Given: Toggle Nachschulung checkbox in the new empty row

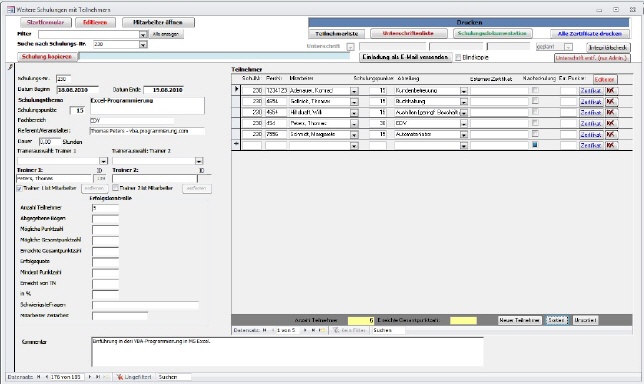Looking at the screenshot, I should pos(535,145).
